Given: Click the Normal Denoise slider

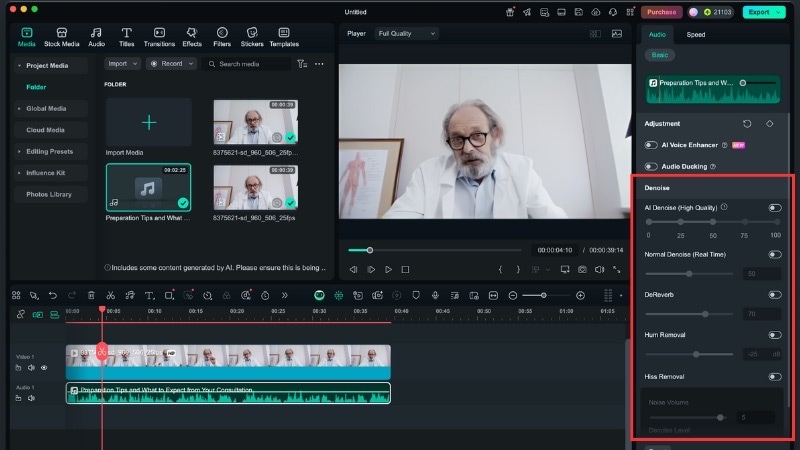Looking at the screenshot, I should pos(689,274).
